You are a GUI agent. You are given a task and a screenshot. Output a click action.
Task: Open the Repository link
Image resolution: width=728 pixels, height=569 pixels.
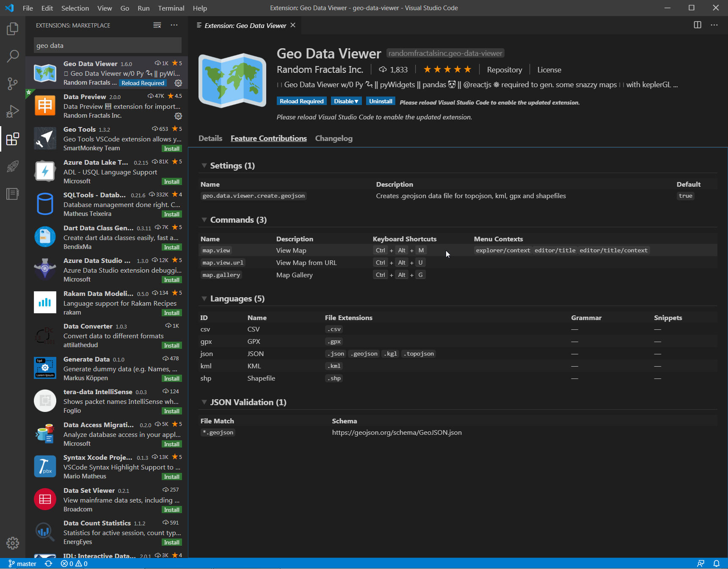coord(505,70)
